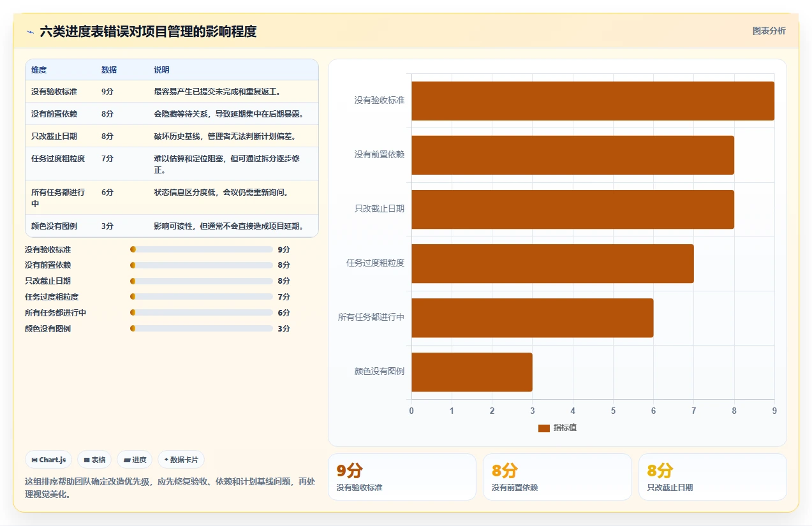Click description 难以估算和定位阻塞 text
Viewport: 812px width, 526px height.
[x=228, y=164]
